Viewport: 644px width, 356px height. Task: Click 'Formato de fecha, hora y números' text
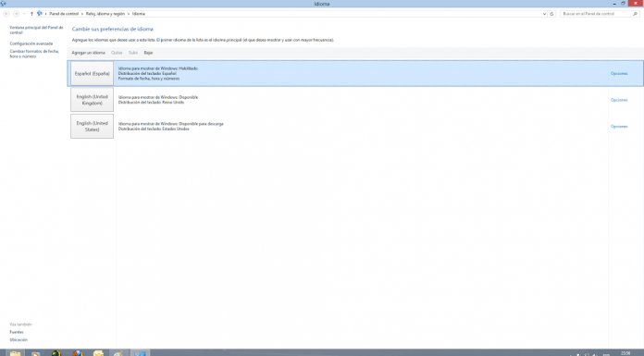pyautogui.click(x=149, y=79)
